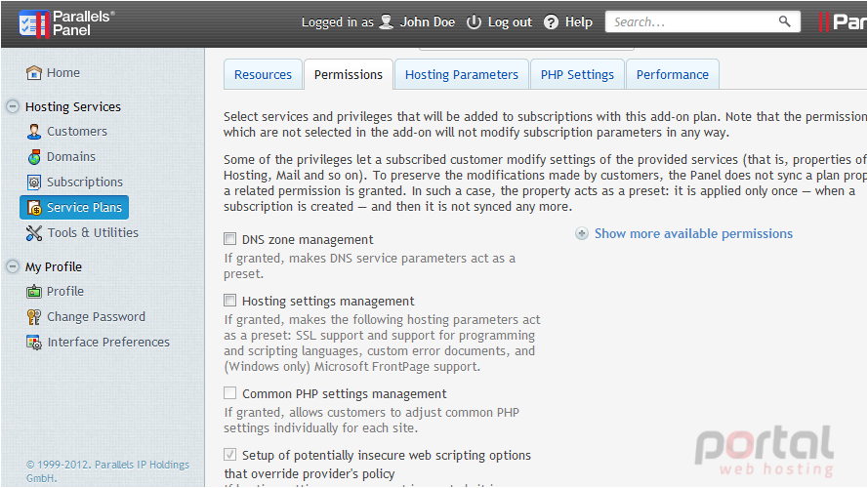Click the Change Password keys icon
The width and height of the screenshot is (868, 488).
(34, 317)
